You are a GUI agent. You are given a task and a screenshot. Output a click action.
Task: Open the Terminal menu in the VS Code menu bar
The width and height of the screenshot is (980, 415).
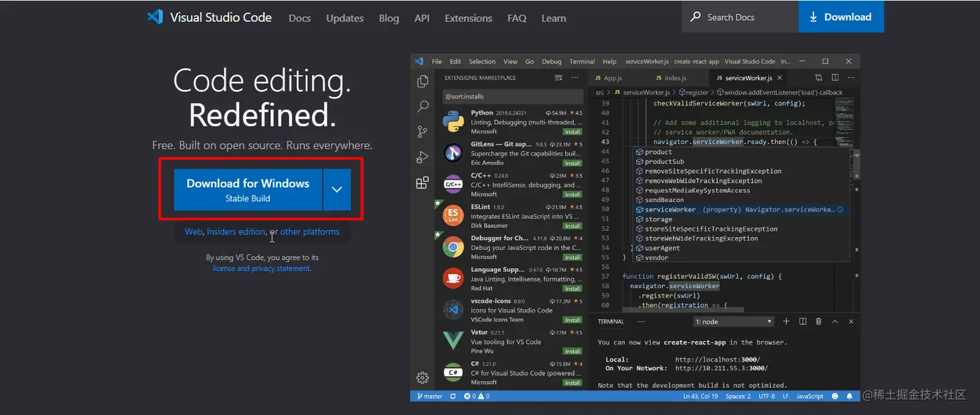click(582, 62)
